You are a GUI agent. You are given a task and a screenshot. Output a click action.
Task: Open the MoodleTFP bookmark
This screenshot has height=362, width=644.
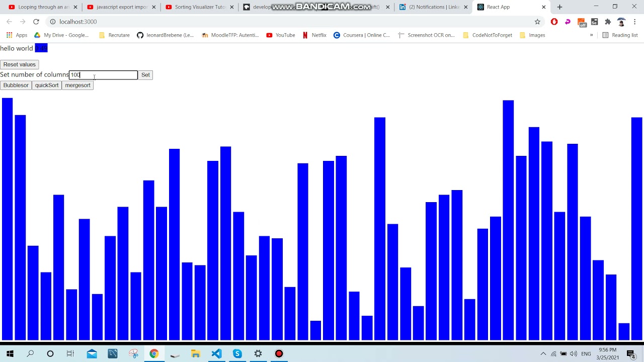[230, 35]
